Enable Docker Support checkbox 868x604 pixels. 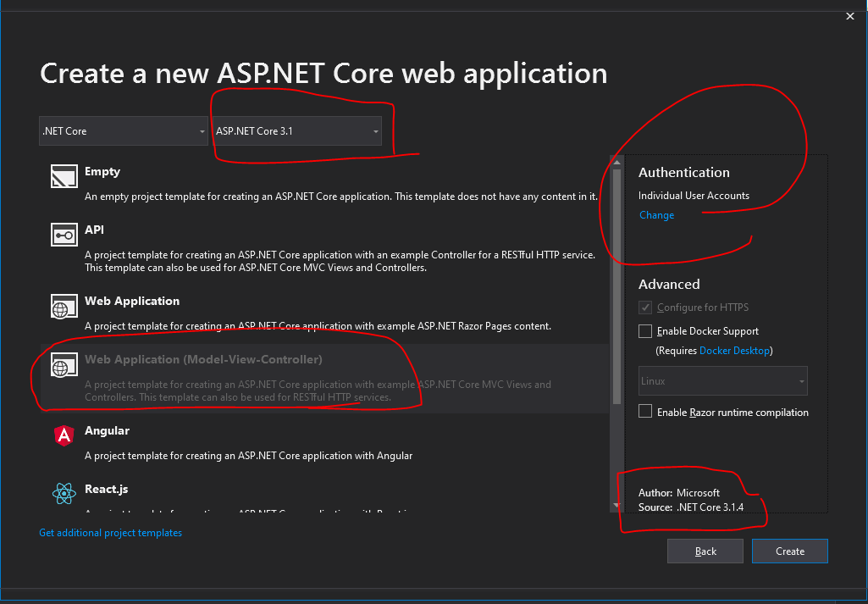(645, 331)
